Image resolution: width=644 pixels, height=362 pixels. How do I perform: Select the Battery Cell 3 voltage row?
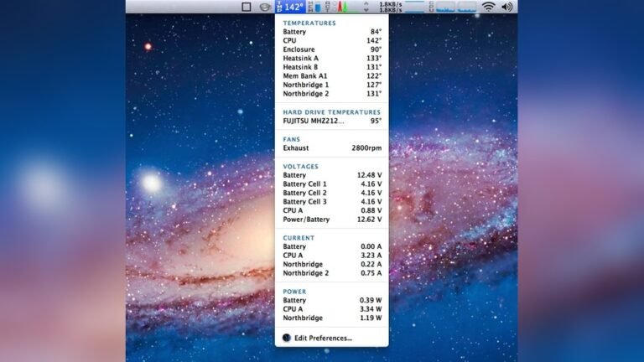[x=332, y=201]
